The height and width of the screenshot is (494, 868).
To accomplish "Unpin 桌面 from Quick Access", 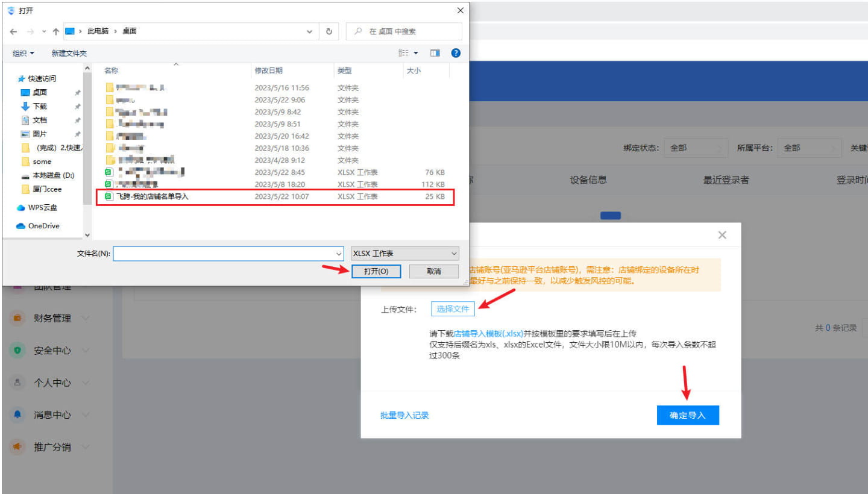I will point(77,93).
